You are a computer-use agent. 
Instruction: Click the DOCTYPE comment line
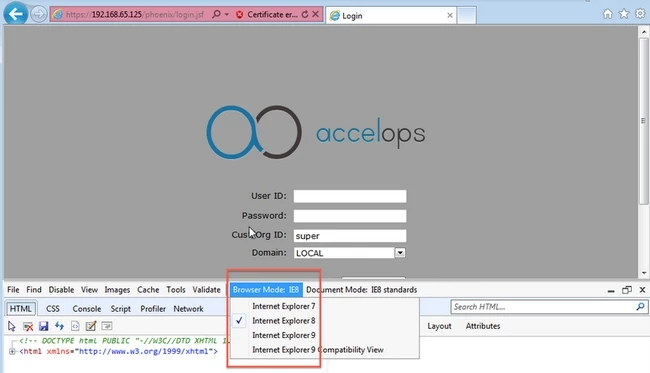(x=124, y=341)
